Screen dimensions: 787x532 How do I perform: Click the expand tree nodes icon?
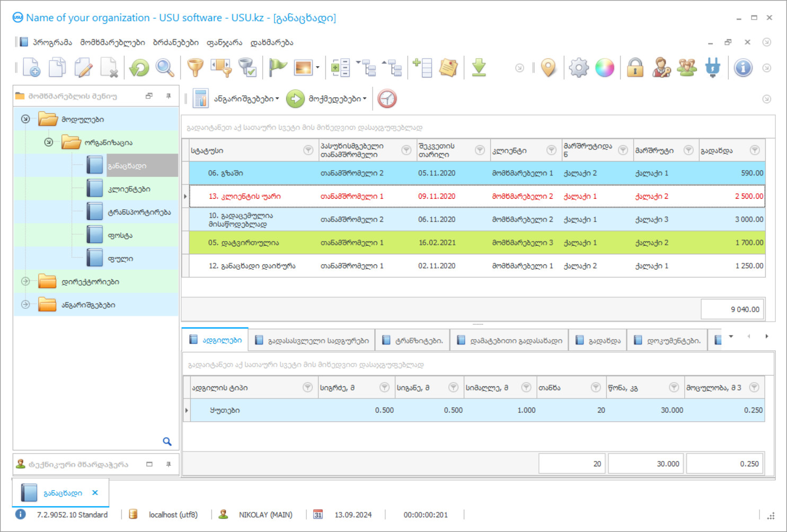click(x=367, y=68)
